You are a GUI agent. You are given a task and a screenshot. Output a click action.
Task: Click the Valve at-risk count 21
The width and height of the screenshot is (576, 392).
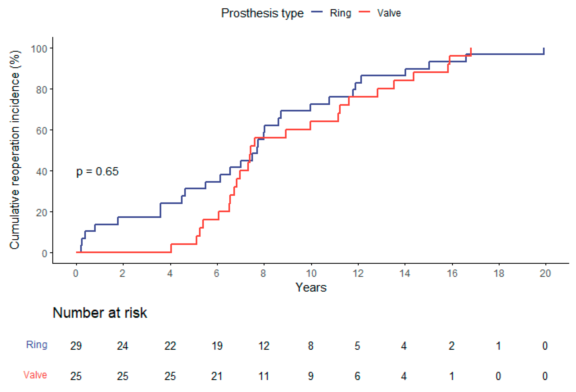click(217, 376)
